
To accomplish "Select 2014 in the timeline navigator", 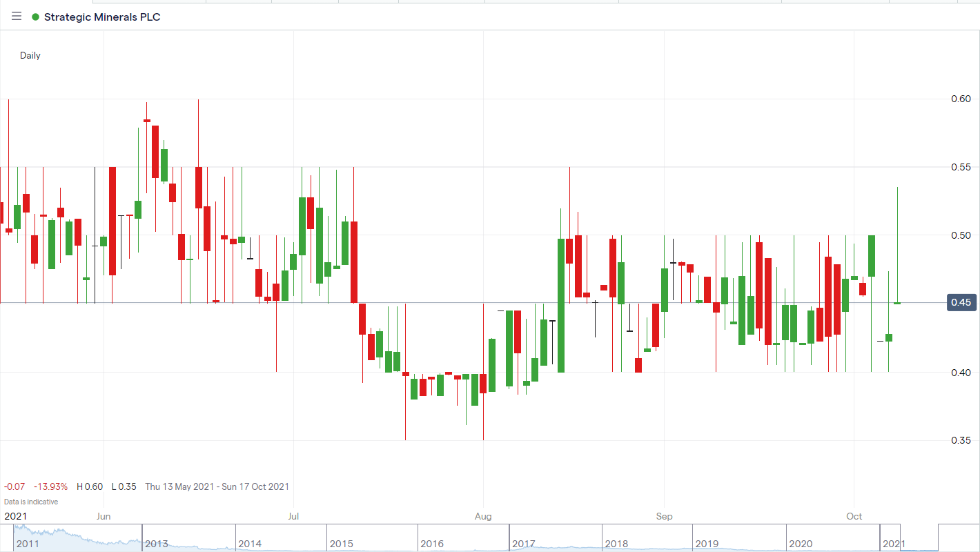I will coord(250,544).
